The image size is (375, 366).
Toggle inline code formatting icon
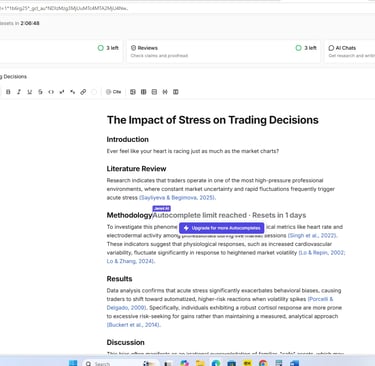point(51,92)
